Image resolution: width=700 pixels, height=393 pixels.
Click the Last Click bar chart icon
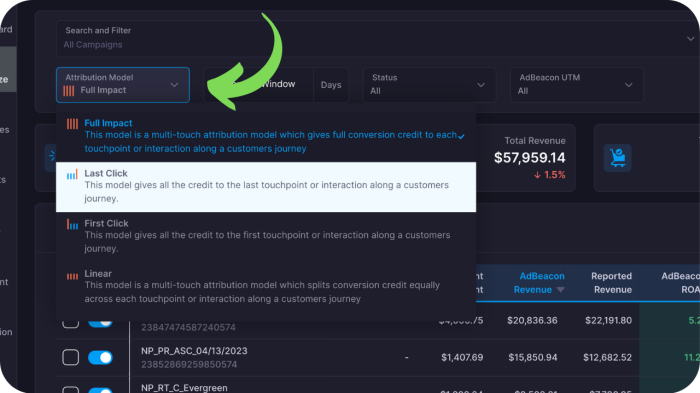click(72, 174)
